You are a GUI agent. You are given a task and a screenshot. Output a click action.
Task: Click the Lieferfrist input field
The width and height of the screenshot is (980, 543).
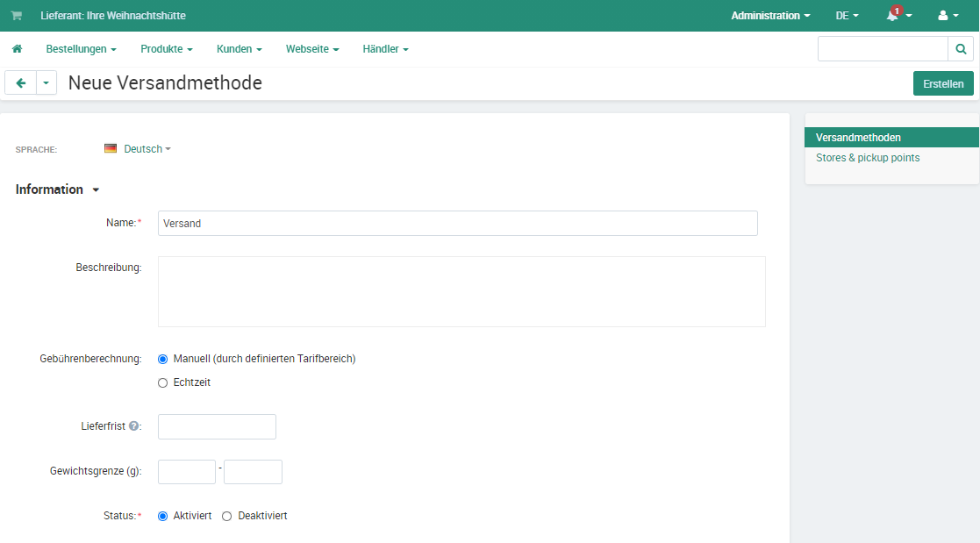(217, 426)
